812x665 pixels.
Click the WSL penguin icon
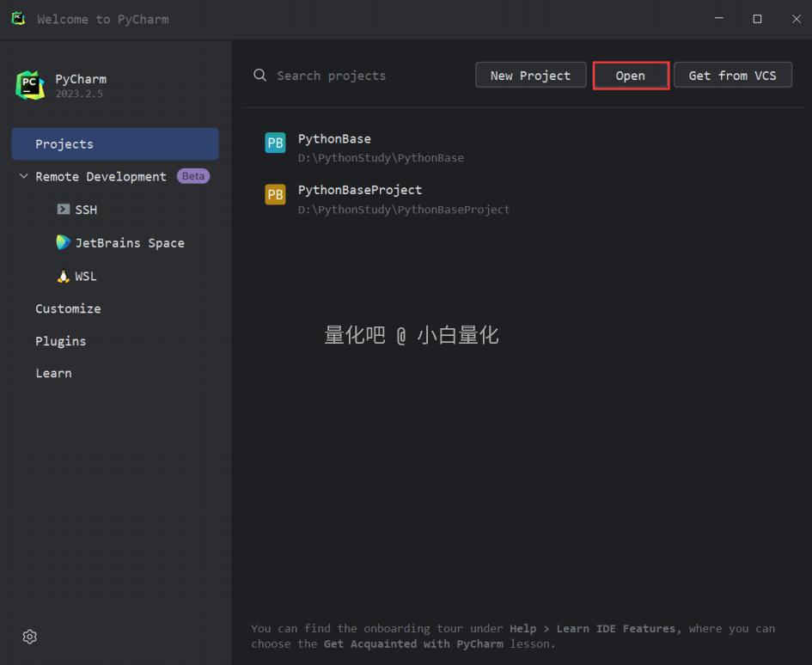click(64, 277)
